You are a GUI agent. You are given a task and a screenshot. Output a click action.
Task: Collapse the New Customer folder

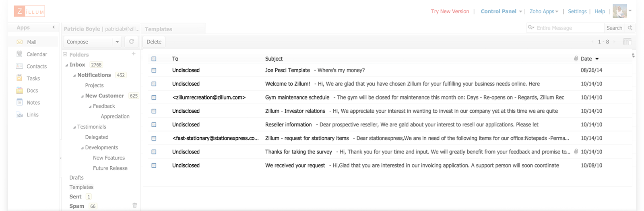[83, 96]
